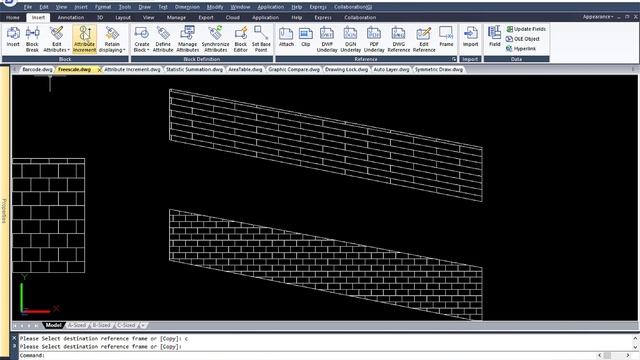Open the Express menu
Viewport: 640px width, 360px height.
(318, 7)
